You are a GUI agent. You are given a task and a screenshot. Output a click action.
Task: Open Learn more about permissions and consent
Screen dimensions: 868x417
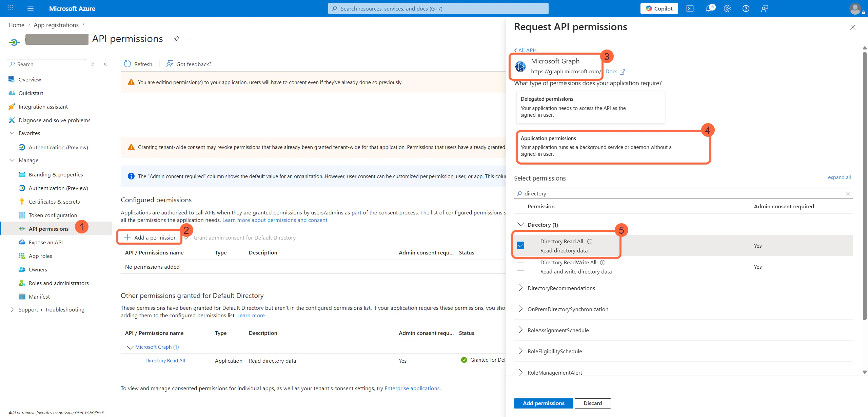[x=275, y=220]
